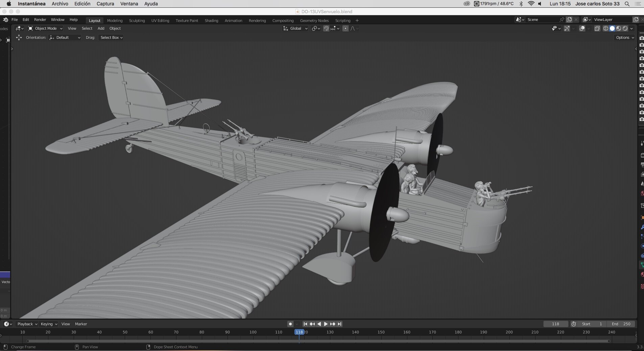Image resolution: width=644 pixels, height=351 pixels.
Task: Toggle snapping magnet icon
Action: coord(326,28)
